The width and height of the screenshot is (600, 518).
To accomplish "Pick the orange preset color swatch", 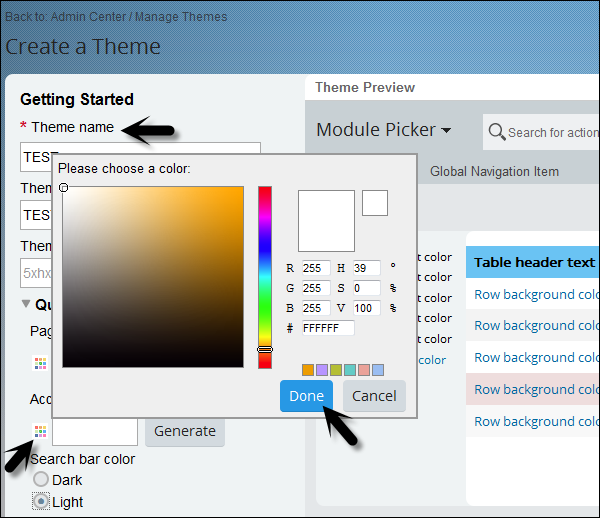I will point(308,370).
